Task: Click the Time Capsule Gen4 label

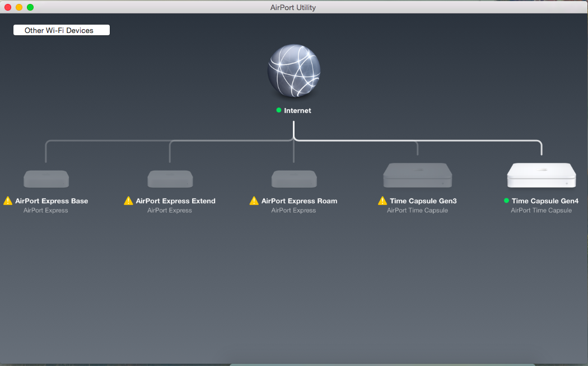Action: [x=545, y=201]
